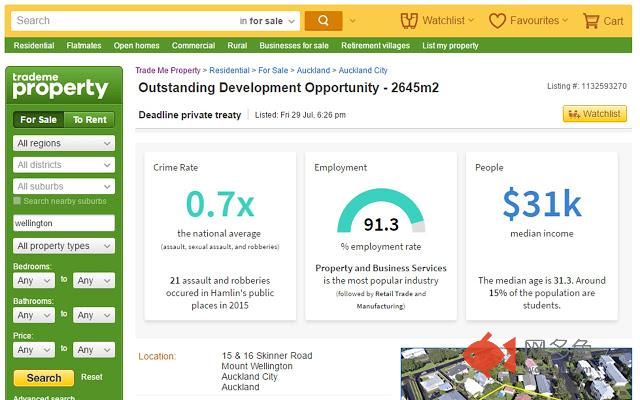Open the 'in for sale' category dropdown
Image resolution: width=640 pixels, height=400 pixels.
click(267, 21)
